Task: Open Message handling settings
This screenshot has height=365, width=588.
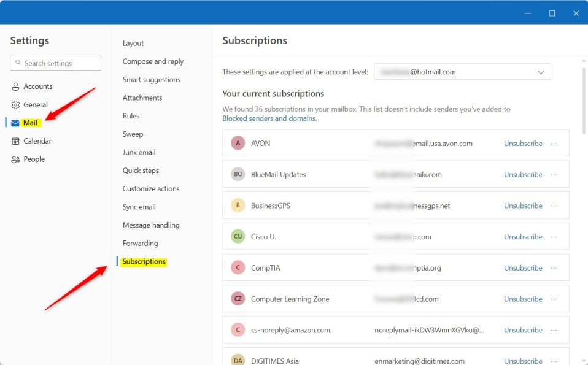Action: [x=151, y=225]
